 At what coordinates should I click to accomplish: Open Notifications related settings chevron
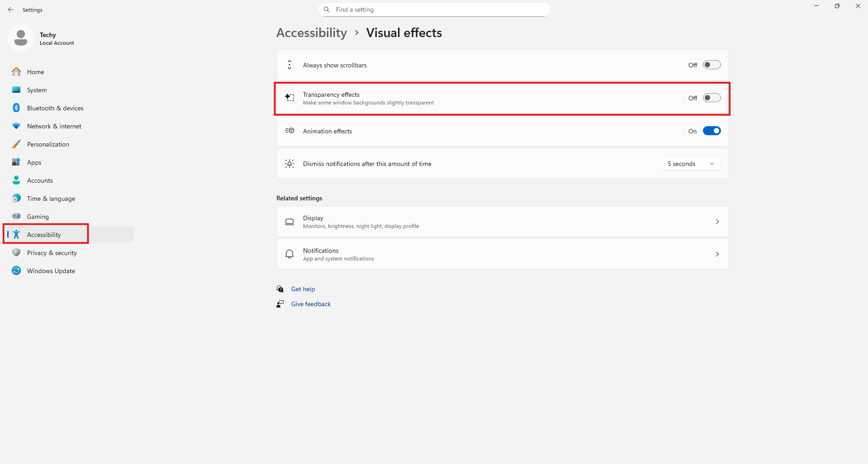tap(717, 254)
